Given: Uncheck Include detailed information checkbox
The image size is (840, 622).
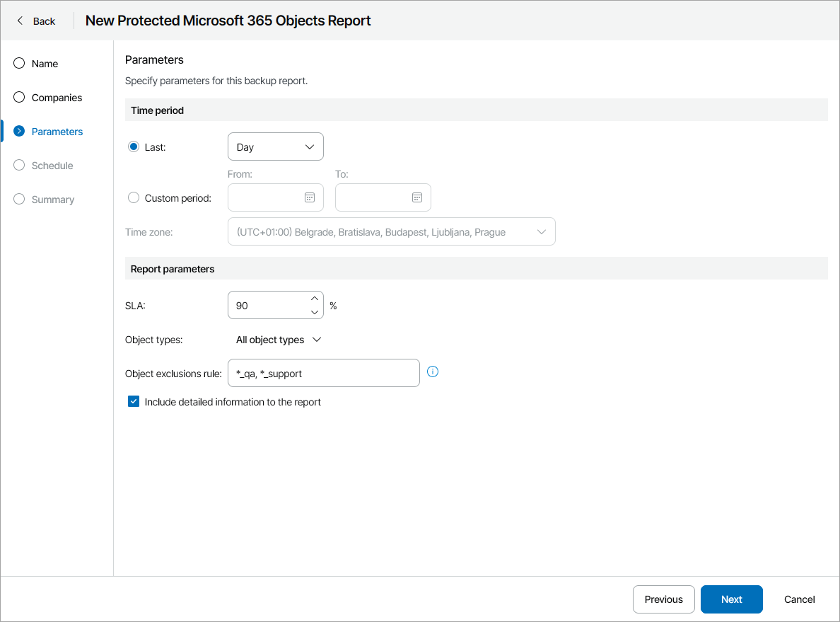Looking at the screenshot, I should pos(134,402).
